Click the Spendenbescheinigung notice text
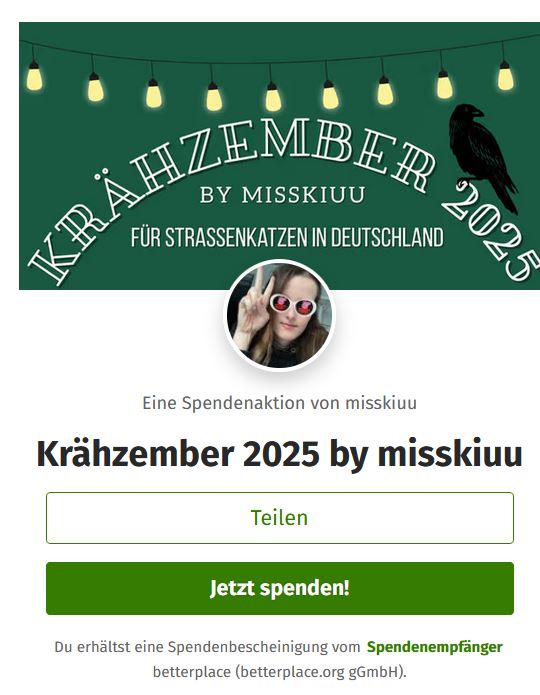This screenshot has width=540, height=695. pos(279,660)
